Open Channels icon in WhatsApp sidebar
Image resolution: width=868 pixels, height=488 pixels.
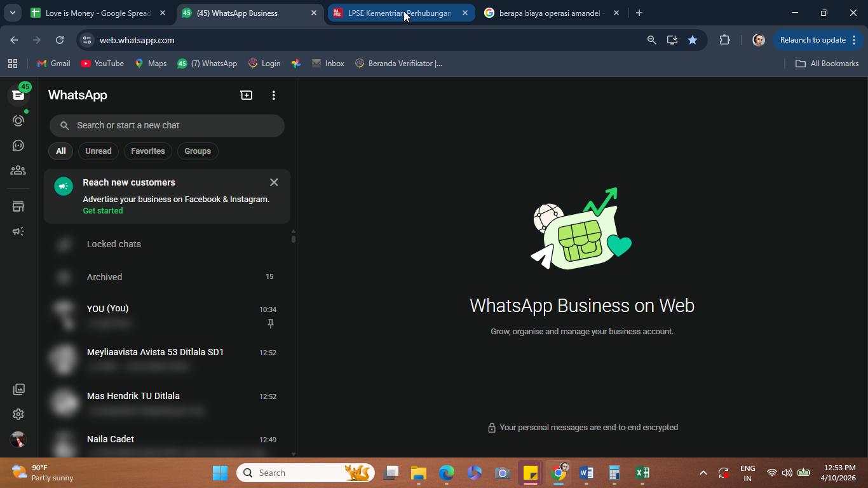[18, 146]
